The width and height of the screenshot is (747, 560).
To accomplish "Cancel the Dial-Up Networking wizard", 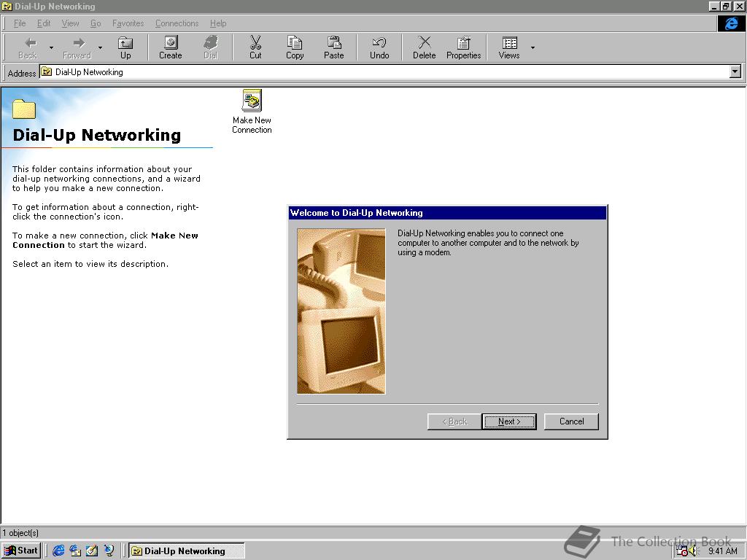I will pyautogui.click(x=571, y=421).
